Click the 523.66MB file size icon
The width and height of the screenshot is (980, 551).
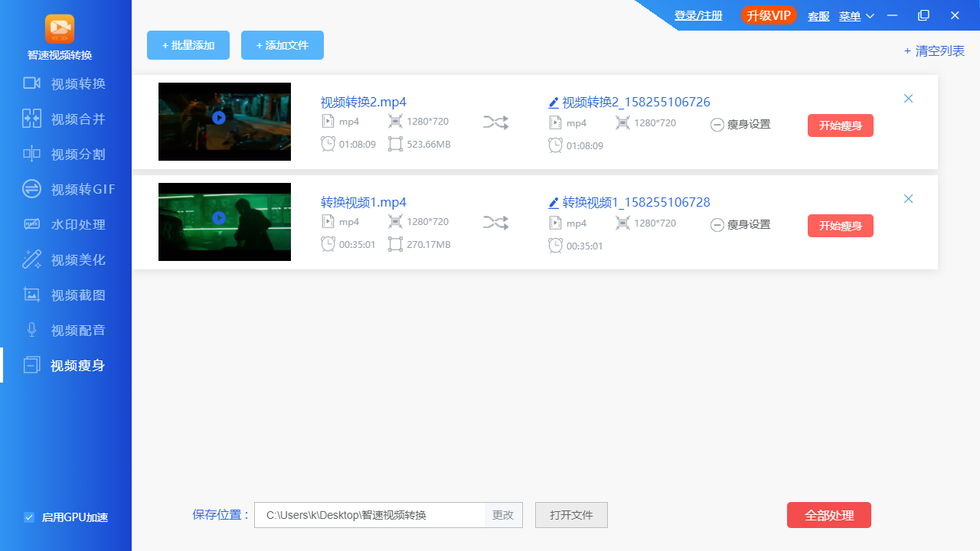pos(395,144)
